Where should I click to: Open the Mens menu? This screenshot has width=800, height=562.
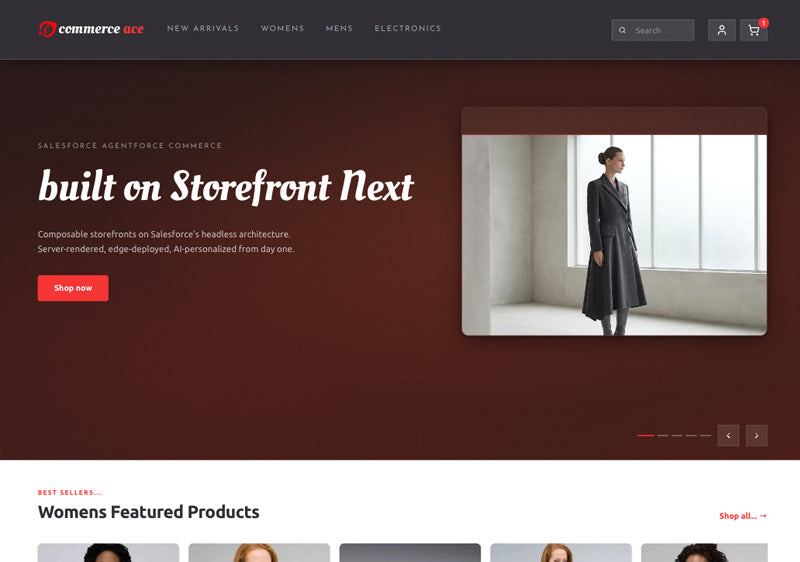(339, 29)
